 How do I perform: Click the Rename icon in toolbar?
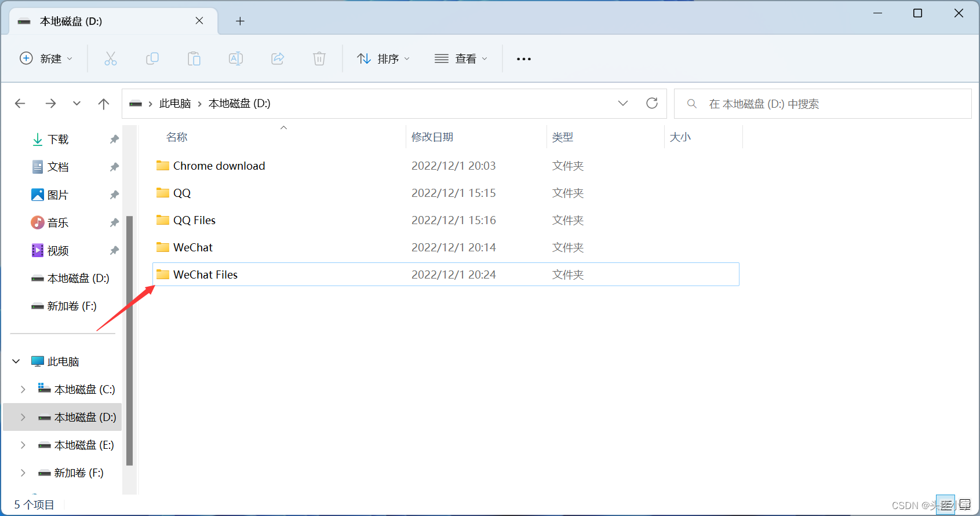click(236, 58)
